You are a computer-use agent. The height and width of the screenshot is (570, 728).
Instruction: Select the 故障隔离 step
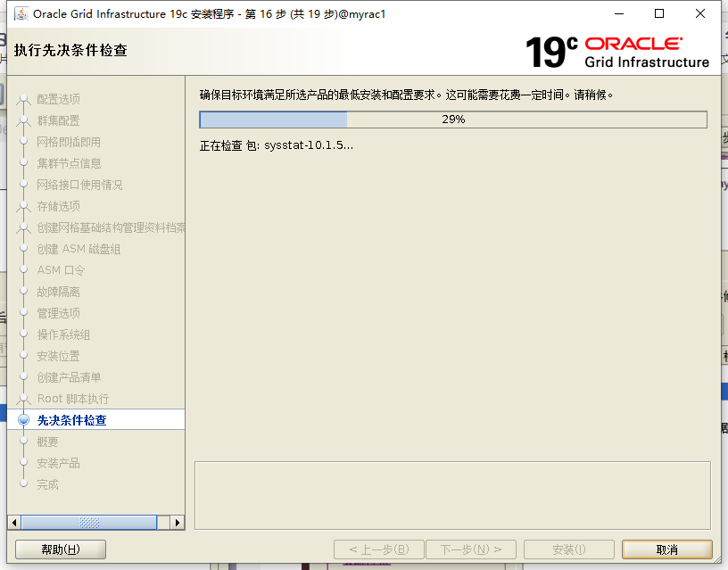[59, 292]
